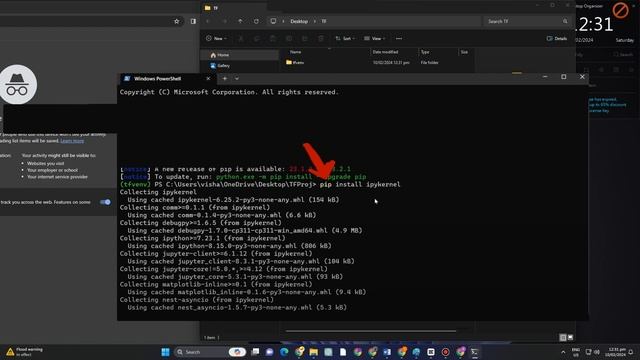
Task: Open the terminal tab dropdown menu
Action: coord(237,78)
